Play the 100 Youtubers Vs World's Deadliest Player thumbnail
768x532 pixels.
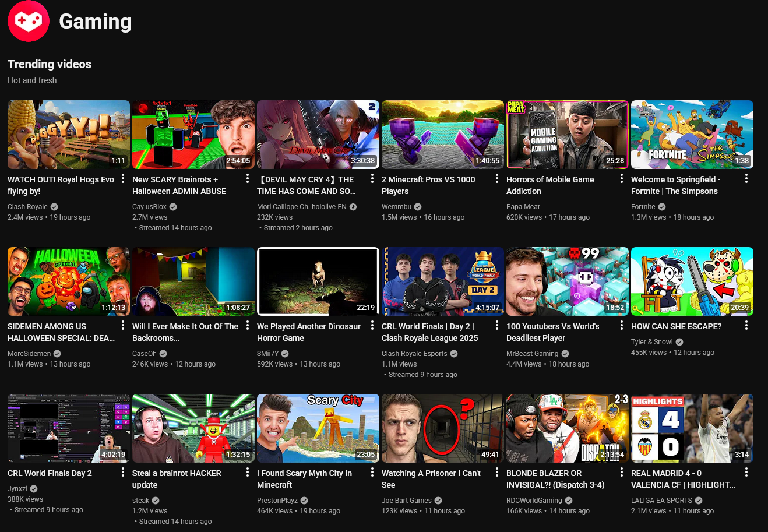point(567,281)
